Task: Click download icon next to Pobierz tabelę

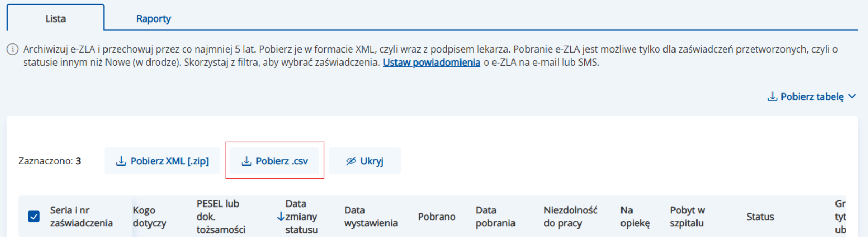Action: [x=772, y=97]
